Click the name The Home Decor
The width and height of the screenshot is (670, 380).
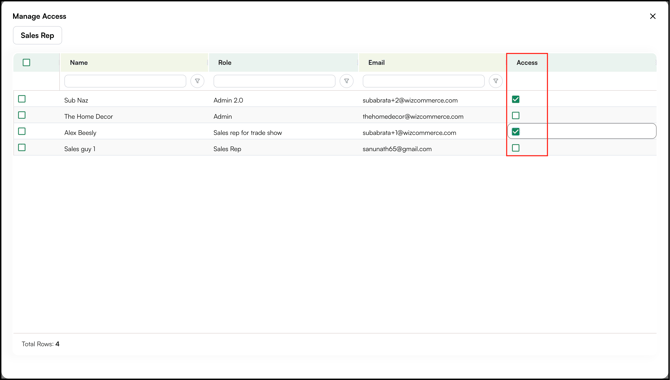click(88, 116)
